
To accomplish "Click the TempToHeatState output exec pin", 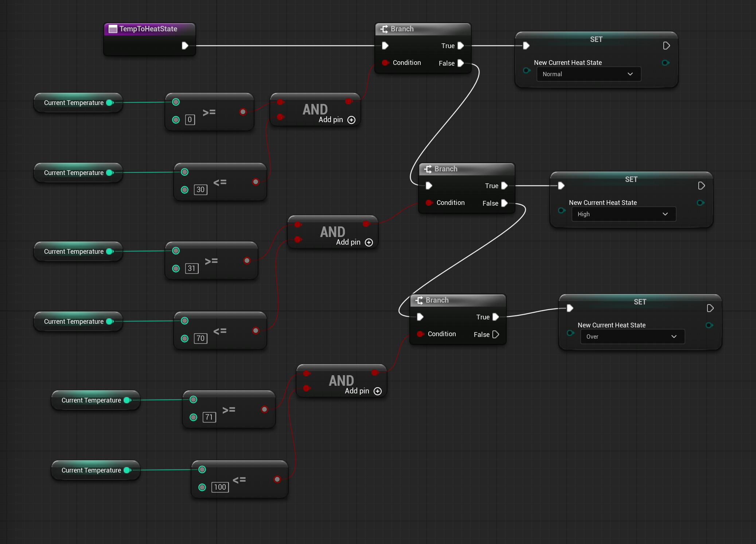I will click(x=185, y=46).
